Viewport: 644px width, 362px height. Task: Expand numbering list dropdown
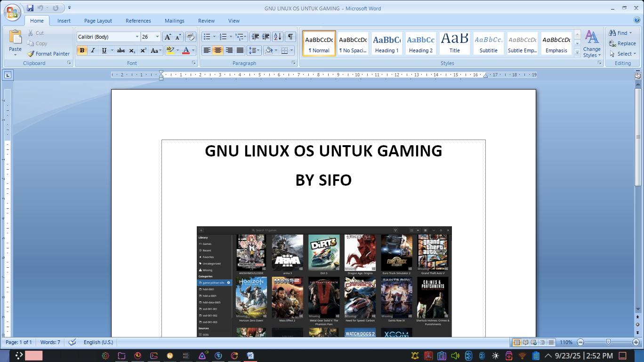click(x=231, y=37)
